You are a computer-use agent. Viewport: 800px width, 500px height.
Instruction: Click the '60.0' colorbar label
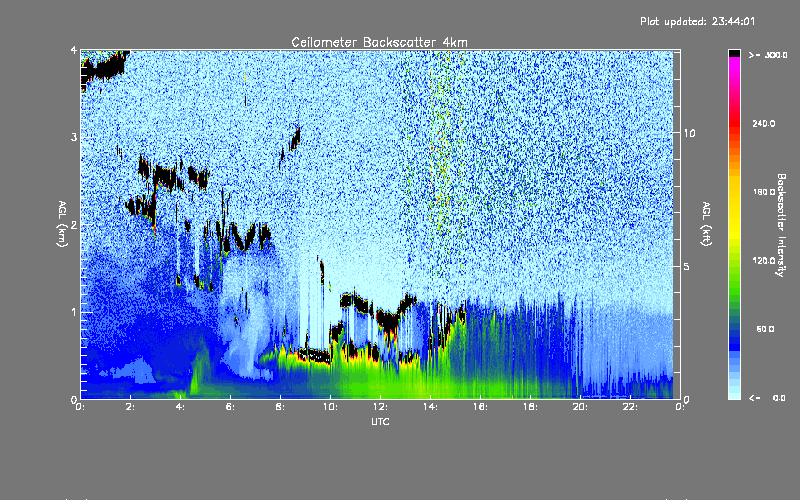click(765, 329)
